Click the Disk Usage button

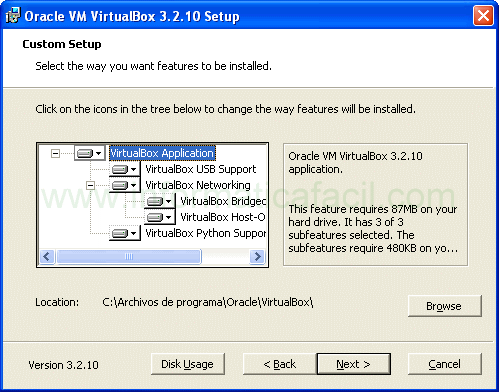coord(188,364)
